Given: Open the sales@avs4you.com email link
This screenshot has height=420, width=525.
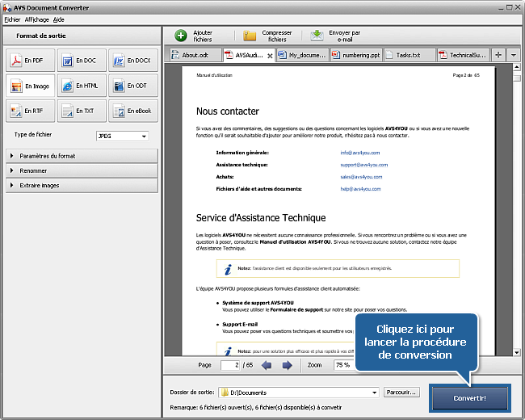Looking at the screenshot, I should 361,177.
